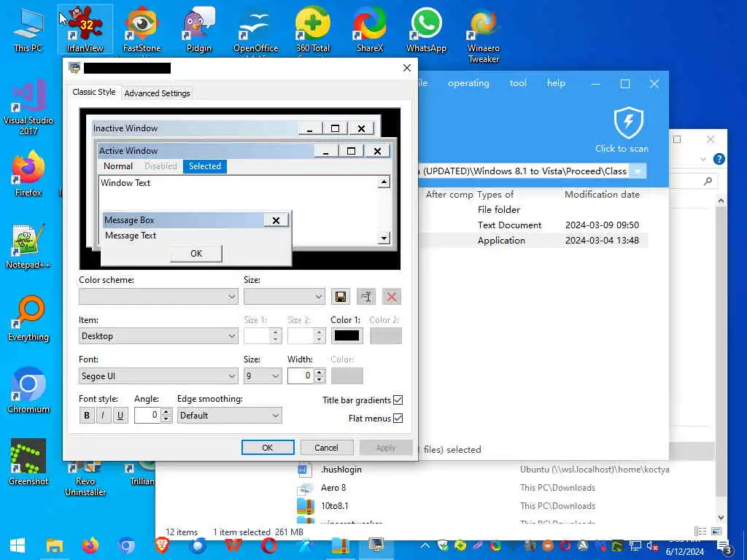Image resolution: width=747 pixels, height=560 pixels.
Task: Open OpenOffice desktop shortcut
Action: (256, 29)
